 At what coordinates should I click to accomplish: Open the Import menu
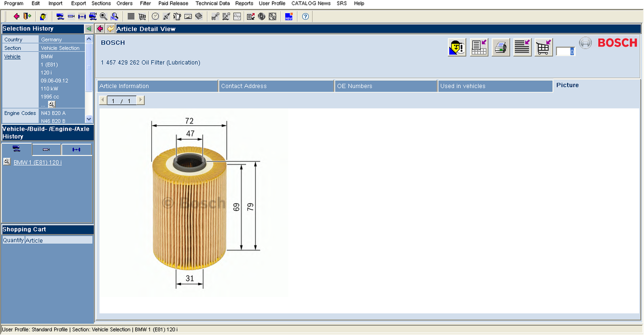pyautogui.click(x=55, y=4)
